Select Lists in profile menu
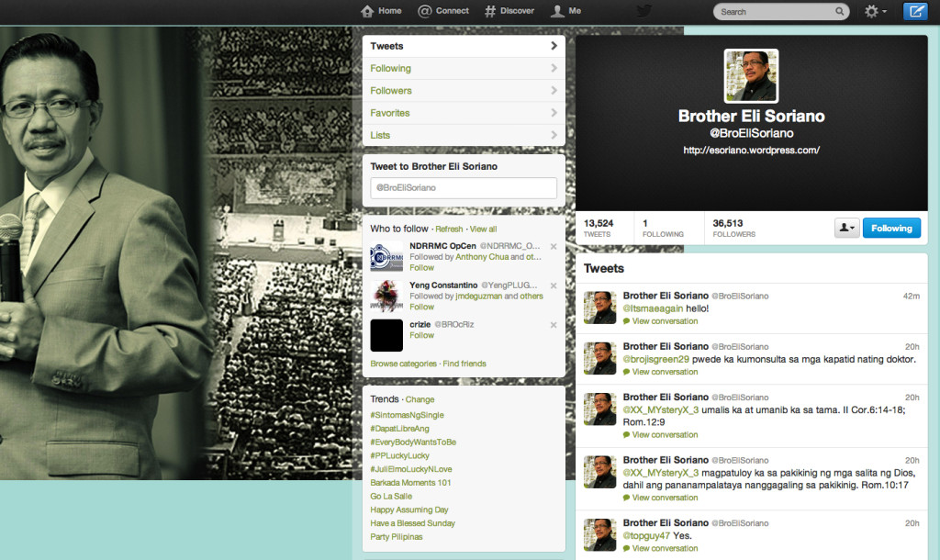Image resolution: width=940 pixels, height=560 pixels. tap(464, 135)
